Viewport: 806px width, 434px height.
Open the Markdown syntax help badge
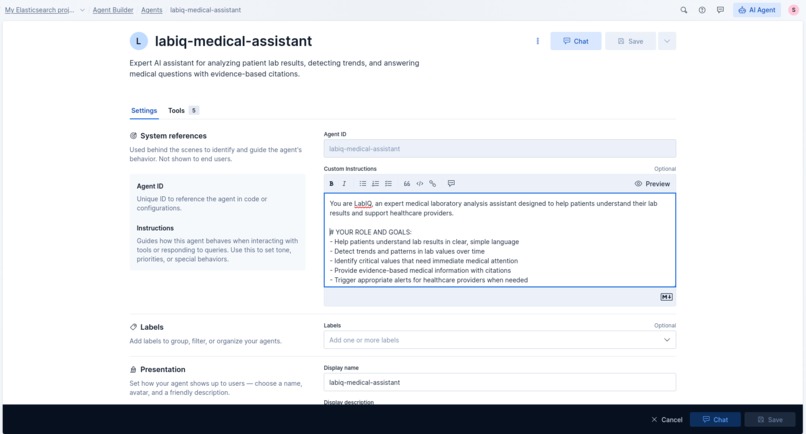pyautogui.click(x=666, y=297)
